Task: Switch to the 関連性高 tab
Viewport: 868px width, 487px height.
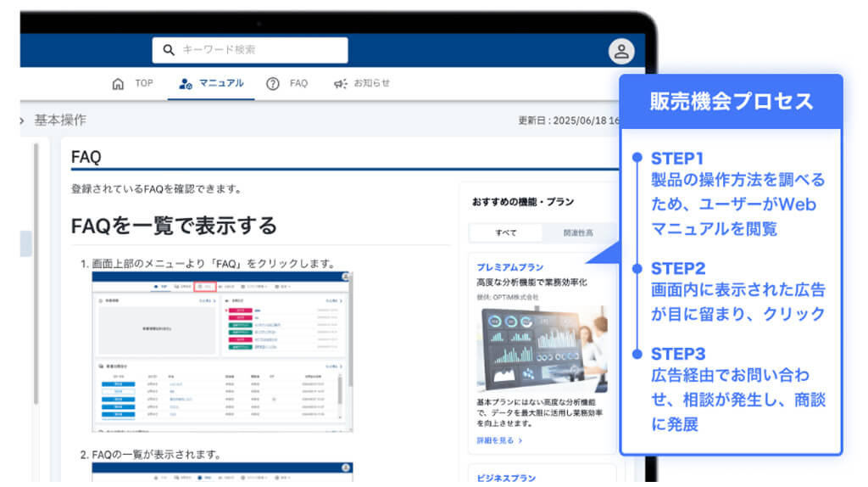Action: pos(578,232)
